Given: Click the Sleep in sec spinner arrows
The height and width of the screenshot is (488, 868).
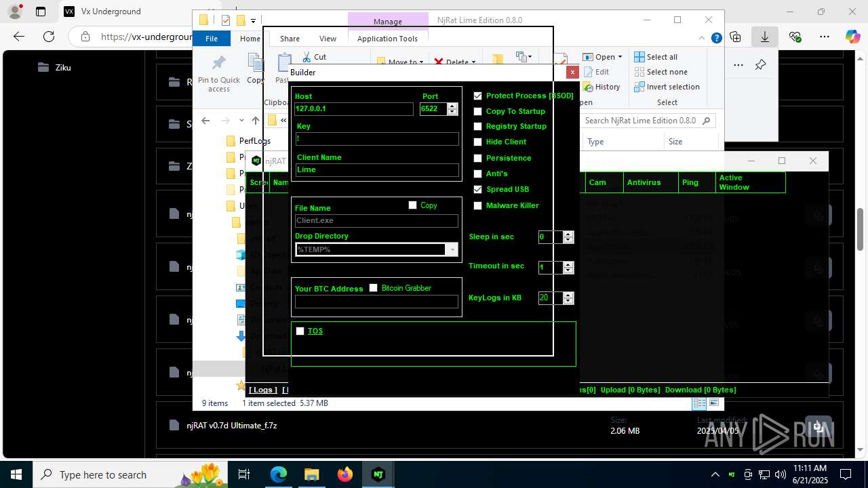Looking at the screenshot, I should pos(568,237).
